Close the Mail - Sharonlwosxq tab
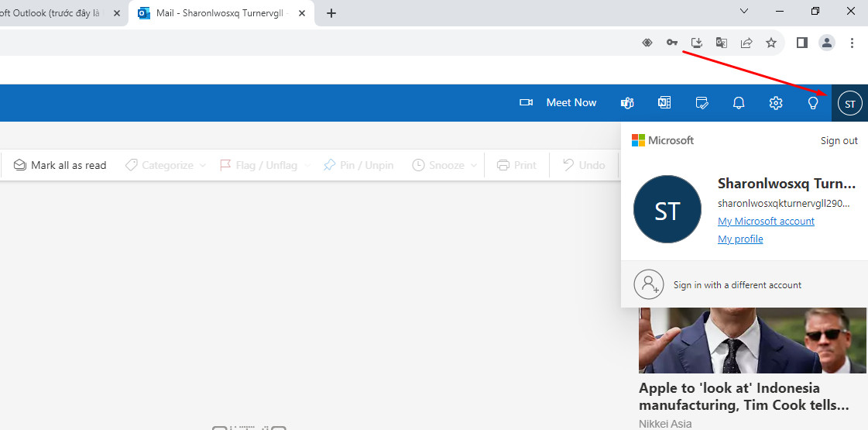868x430 pixels. tap(302, 12)
